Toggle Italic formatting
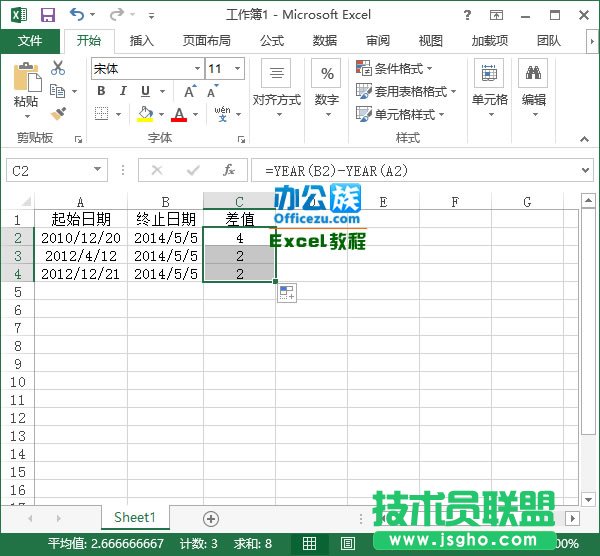600x556 pixels. 123,91
